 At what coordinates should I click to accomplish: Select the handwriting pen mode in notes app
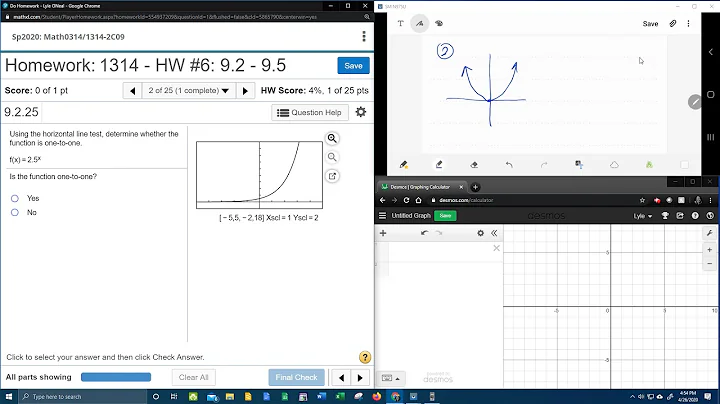click(x=420, y=23)
